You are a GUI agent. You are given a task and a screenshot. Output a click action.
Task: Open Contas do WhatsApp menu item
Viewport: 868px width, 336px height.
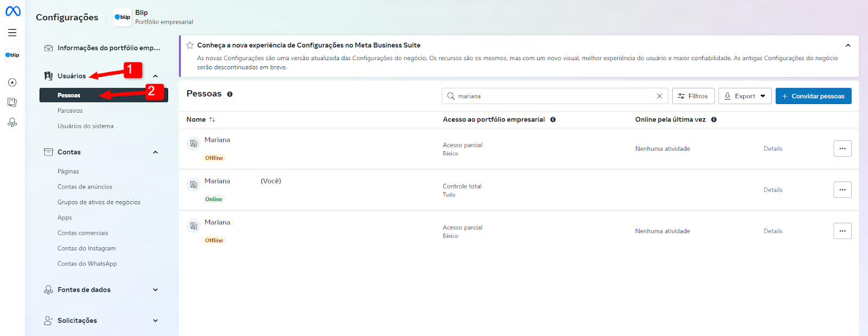[x=87, y=264]
